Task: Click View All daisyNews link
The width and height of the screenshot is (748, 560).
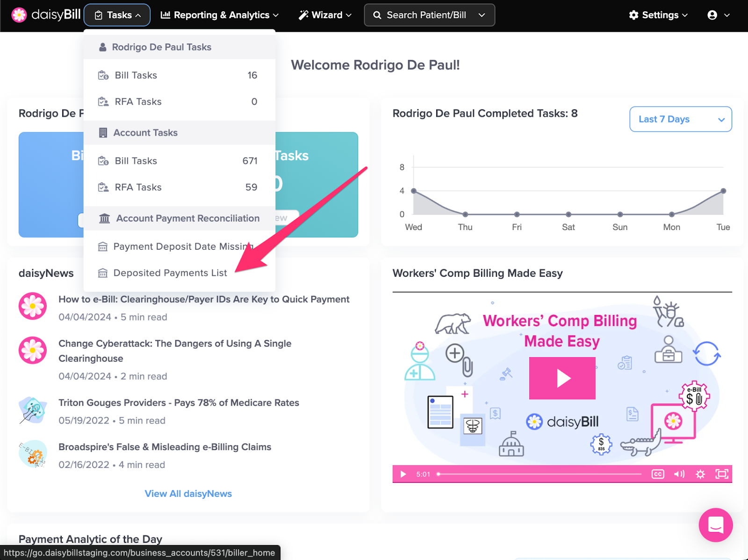Action: coord(188,494)
